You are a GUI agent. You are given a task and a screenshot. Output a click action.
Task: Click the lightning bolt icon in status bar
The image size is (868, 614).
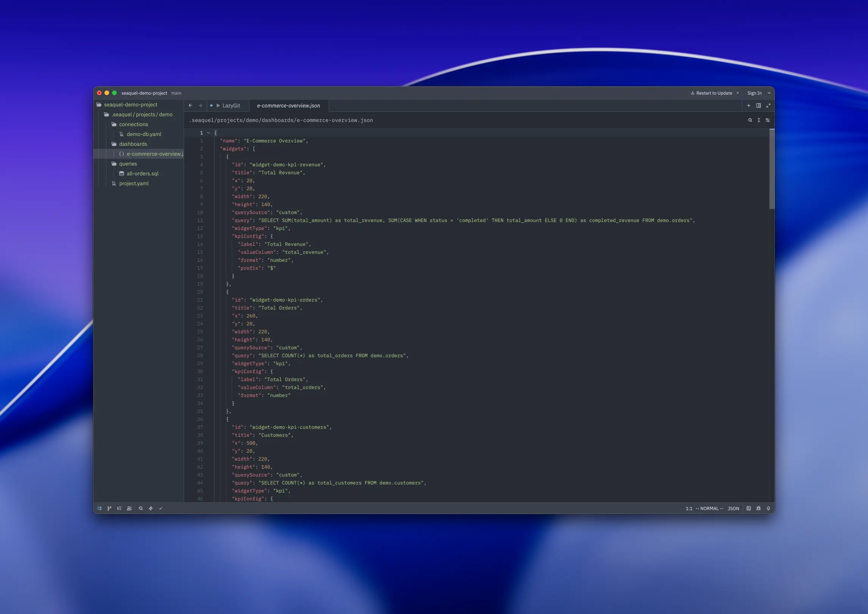pyautogui.click(x=151, y=508)
